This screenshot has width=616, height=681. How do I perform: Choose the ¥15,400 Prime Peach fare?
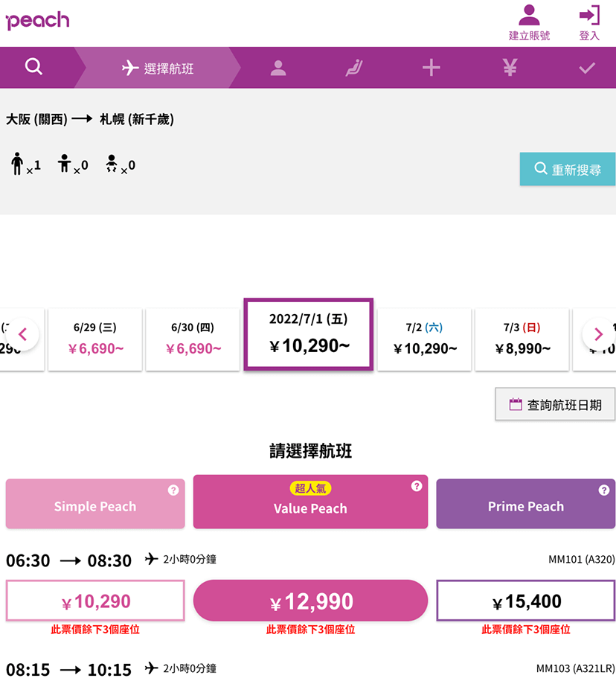tap(526, 601)
